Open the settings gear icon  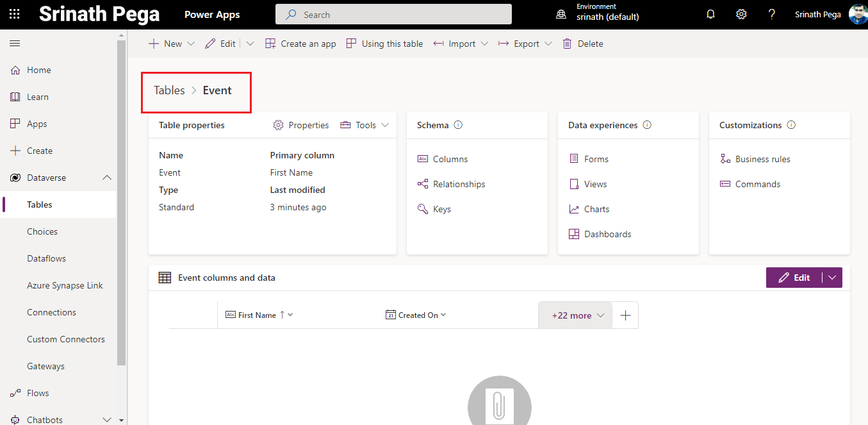pyautogui.click(x=741, y=14)
